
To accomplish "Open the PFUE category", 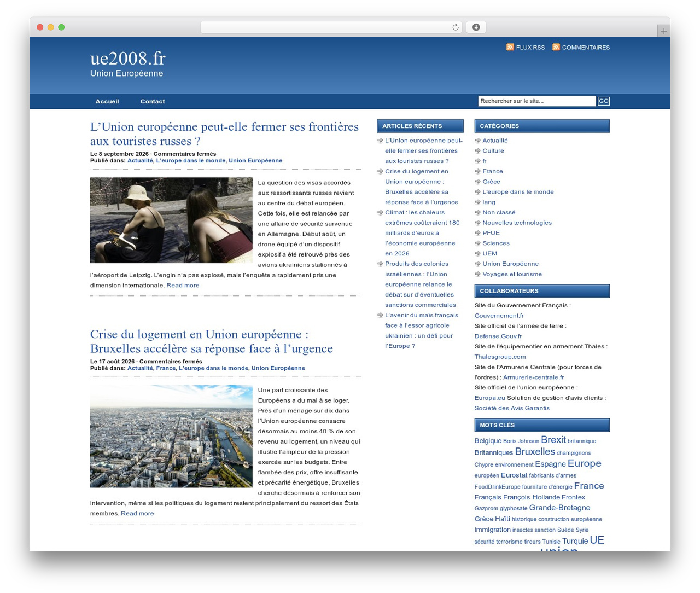I will 491,233.
